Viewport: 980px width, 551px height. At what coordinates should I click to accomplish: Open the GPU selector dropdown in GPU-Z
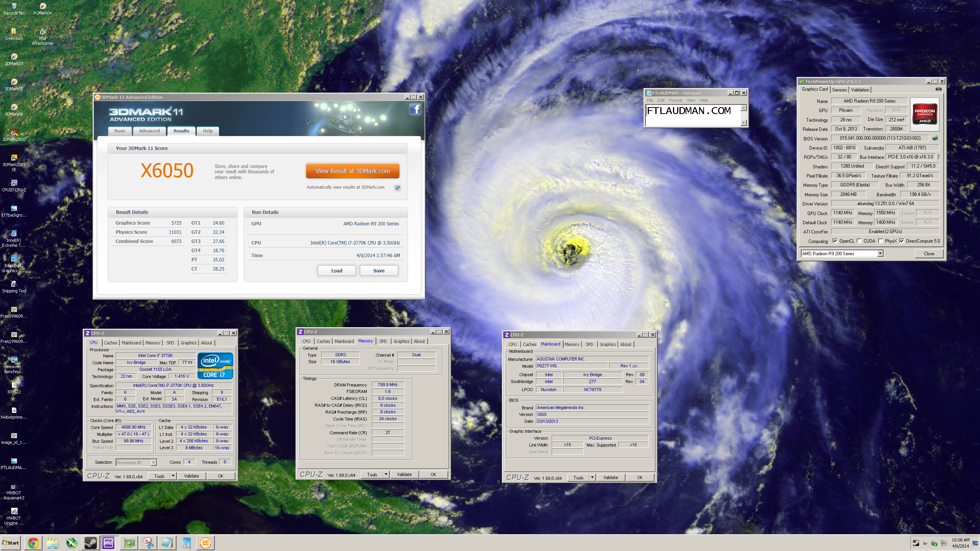click(x=880, y=253)
